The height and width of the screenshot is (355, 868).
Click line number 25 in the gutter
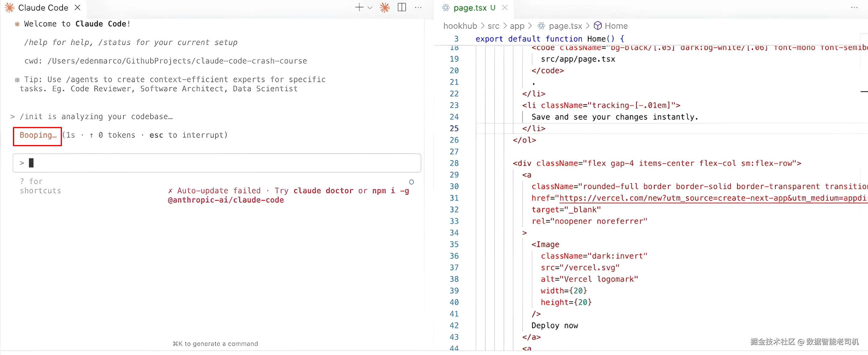(x=454, y=128)
